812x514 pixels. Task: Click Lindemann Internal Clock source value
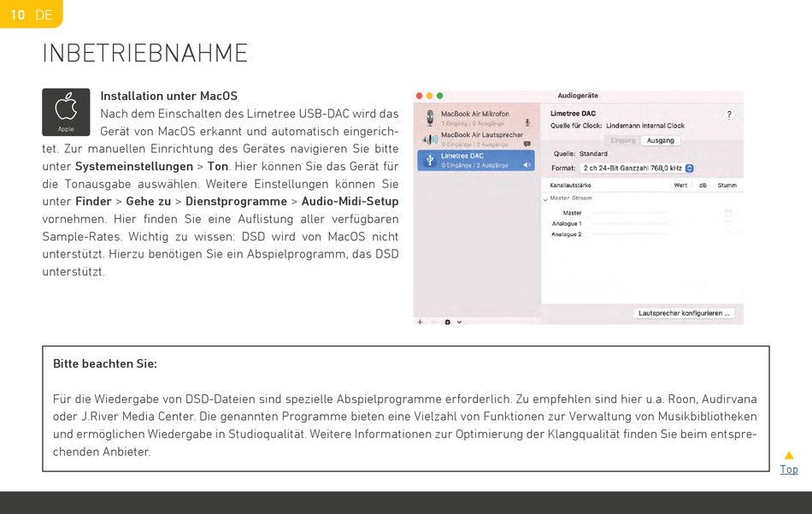click(645, 126)
